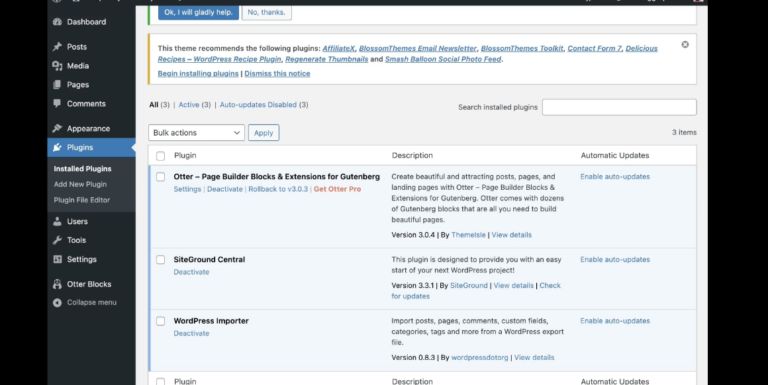Screen dimensions: 768x385
Task: Check the Otter Page Builder plugin checkbox
Action: [x=161, y=177]
